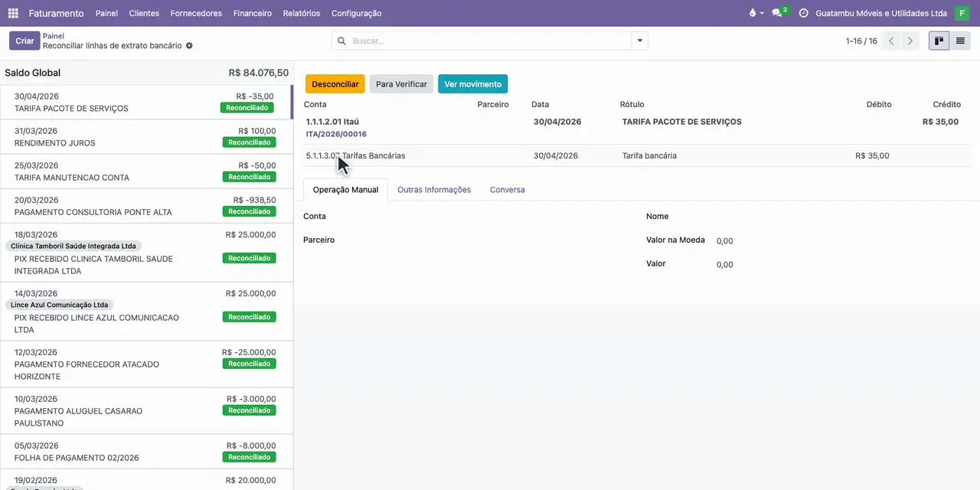Open the Relatórios menu
Screen dimensions: 980x490
pos(302,13)
